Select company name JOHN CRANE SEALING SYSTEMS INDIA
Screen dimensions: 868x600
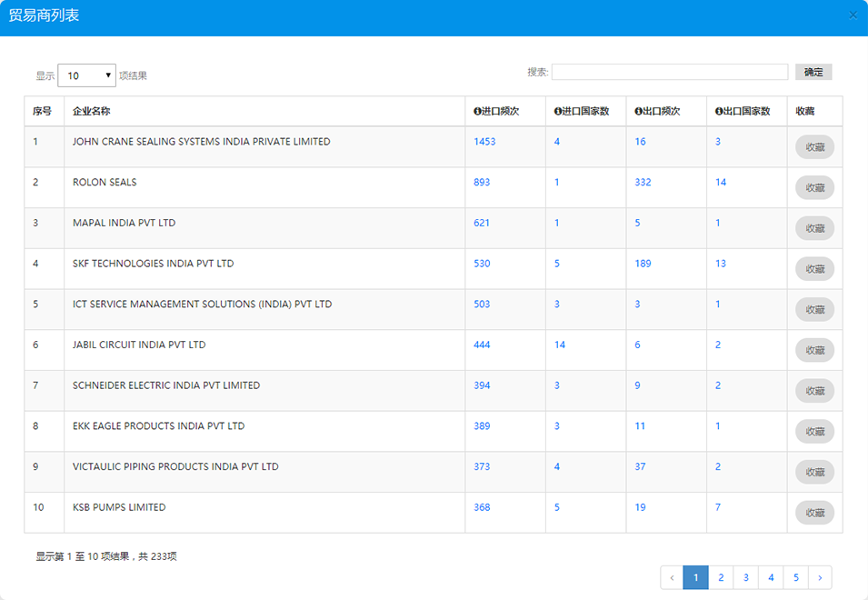point(202,142)
